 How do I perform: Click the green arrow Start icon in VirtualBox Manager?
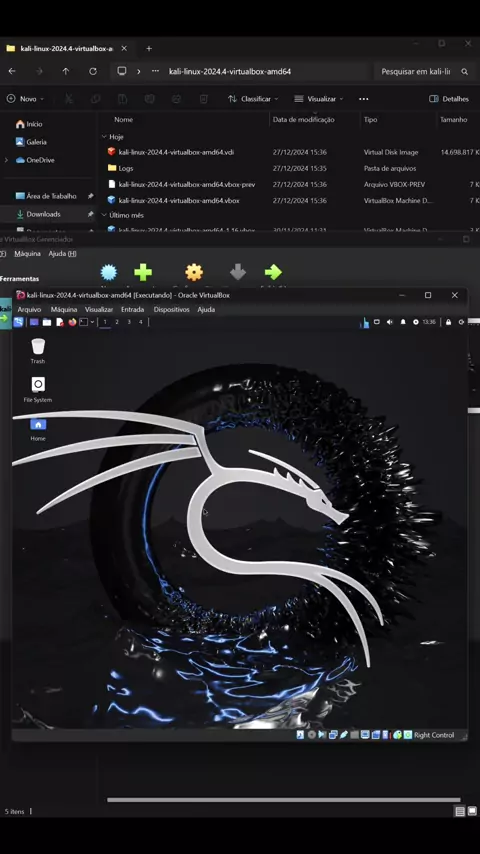click(273, 272)
